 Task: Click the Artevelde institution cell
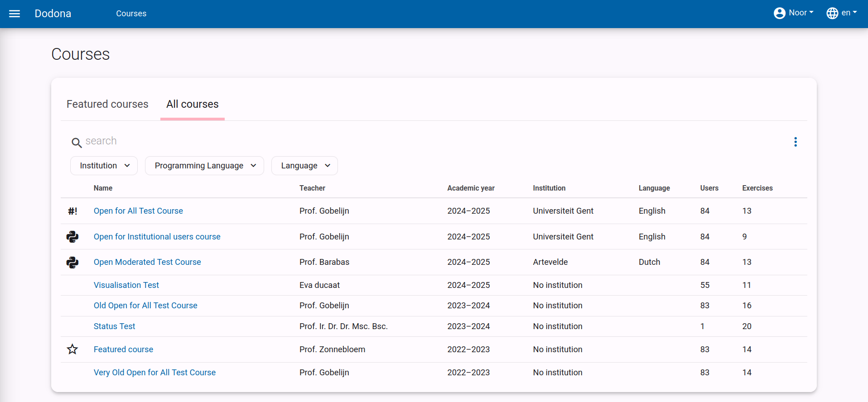click(x=550, y=262)
